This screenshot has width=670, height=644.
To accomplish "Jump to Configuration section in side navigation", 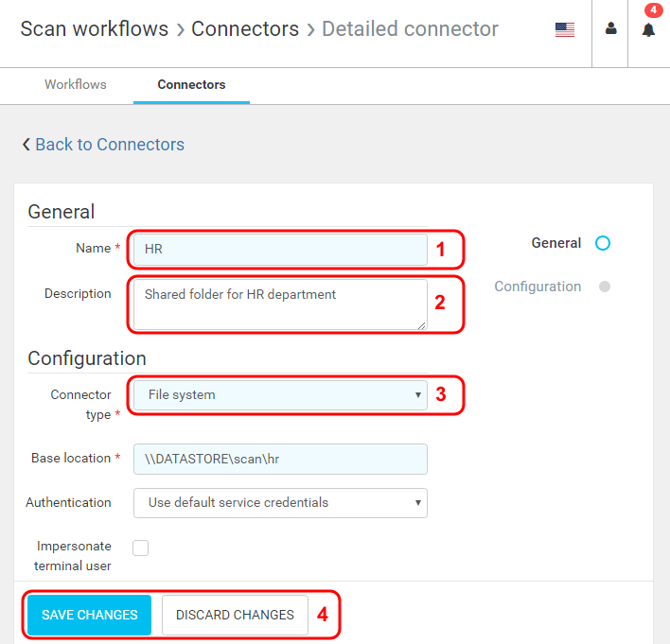I will [x=538, y=287].
